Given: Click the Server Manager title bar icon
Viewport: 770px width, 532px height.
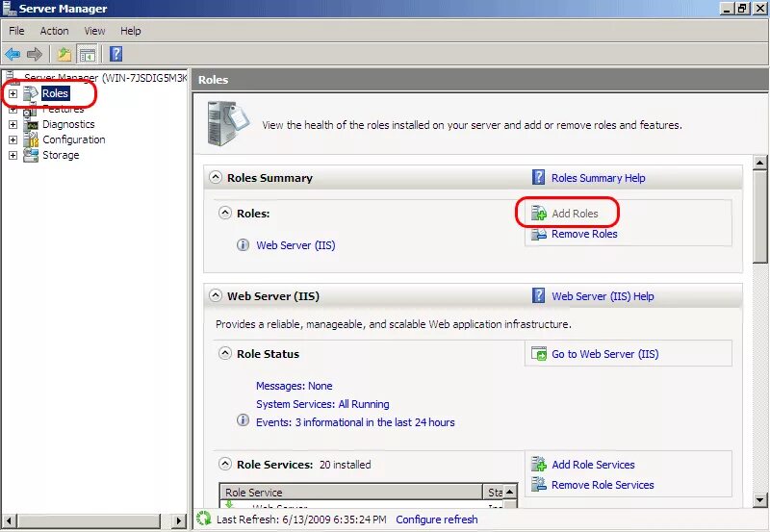Looking at the screenshot, I should coord(9,8).
